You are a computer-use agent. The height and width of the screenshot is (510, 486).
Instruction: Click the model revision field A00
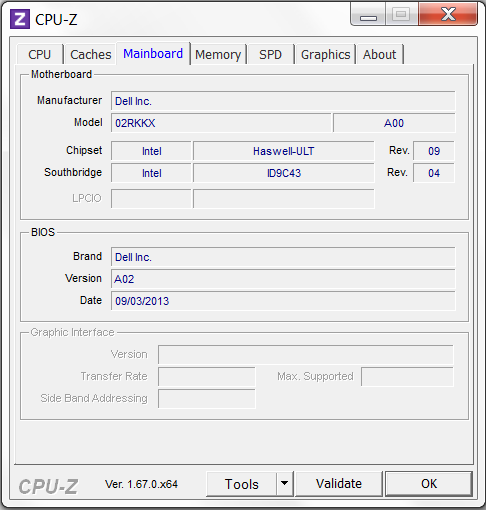(x=394, y=123)
